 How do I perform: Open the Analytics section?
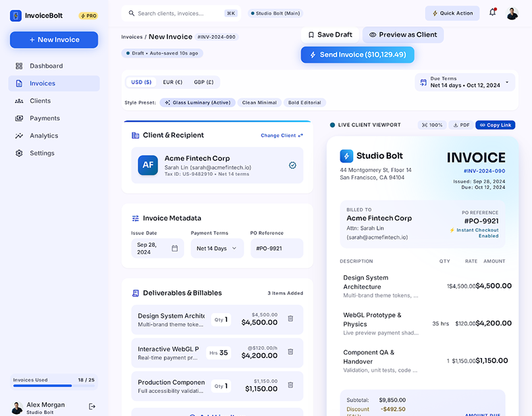(x=54, y=136)
